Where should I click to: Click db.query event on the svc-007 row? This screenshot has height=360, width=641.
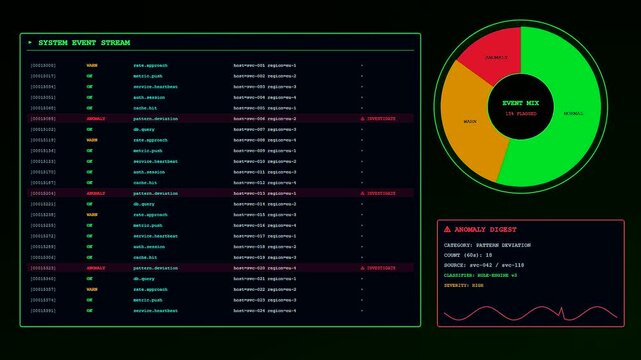[144, 130]
